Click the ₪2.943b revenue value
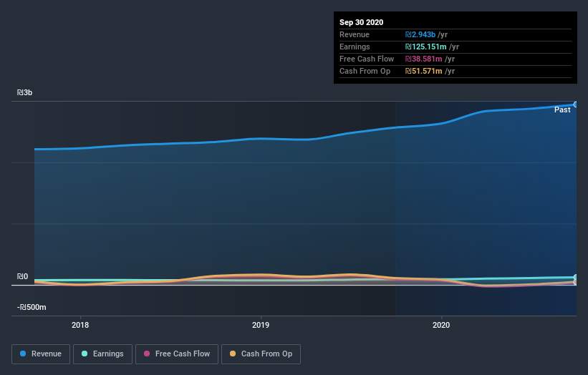Screen dimensions: 588x375 click(x=420, y=34)
